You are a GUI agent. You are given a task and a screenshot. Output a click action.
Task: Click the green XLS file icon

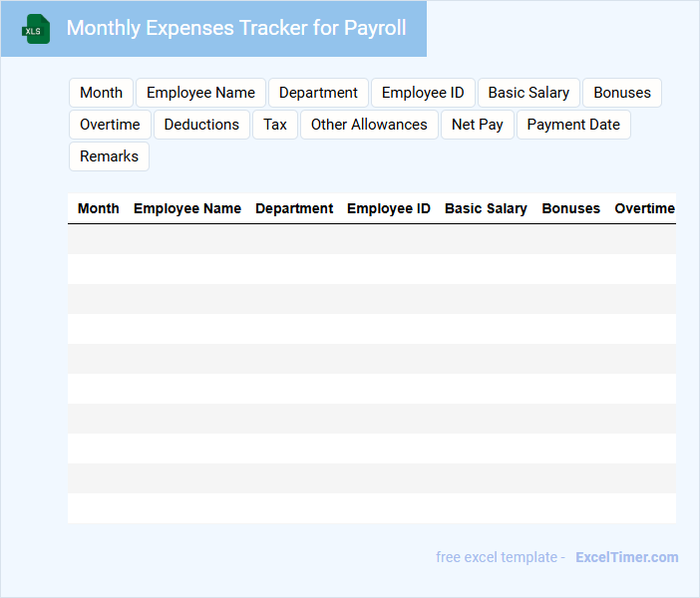36,29
